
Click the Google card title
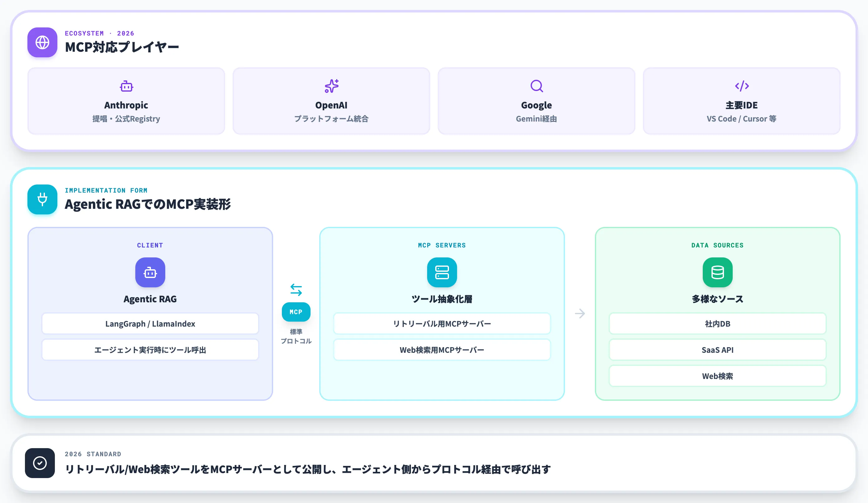(536, 105)
